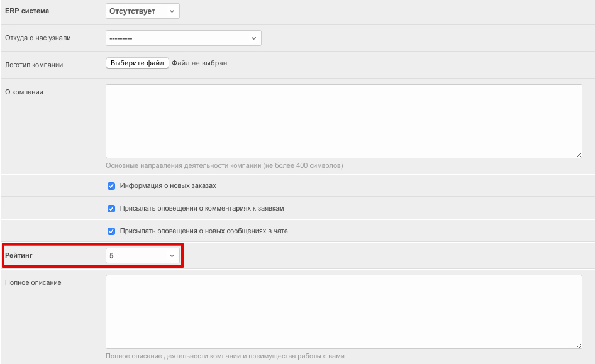Click the Откуда о нас узнали label
Screen dimensions: 595x364
[38, 38]
